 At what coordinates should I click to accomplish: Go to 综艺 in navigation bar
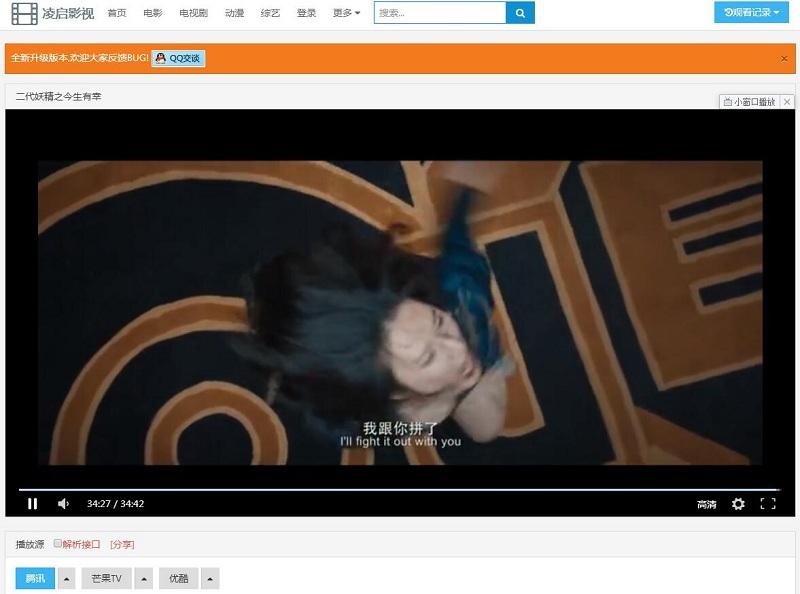point(270,13)
